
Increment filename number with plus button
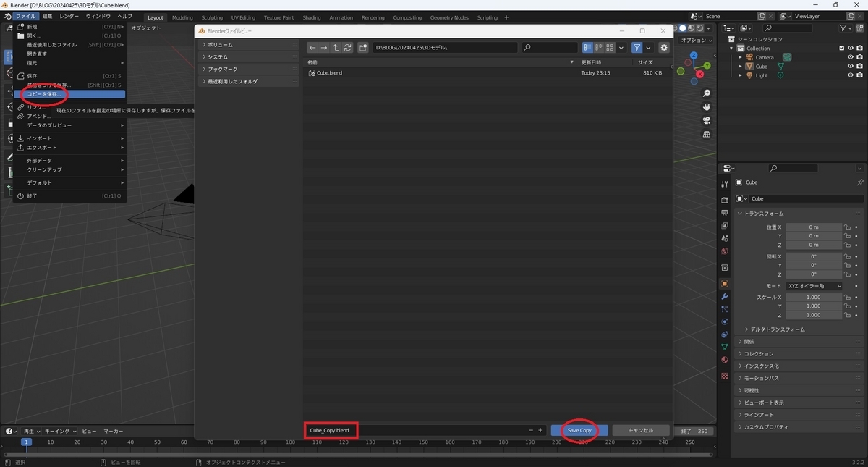click(540, 430)
